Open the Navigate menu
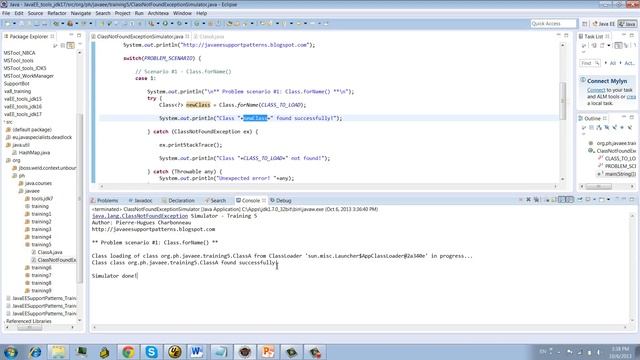The width and height of the screenshot is (640, 360). click(81, 13)
